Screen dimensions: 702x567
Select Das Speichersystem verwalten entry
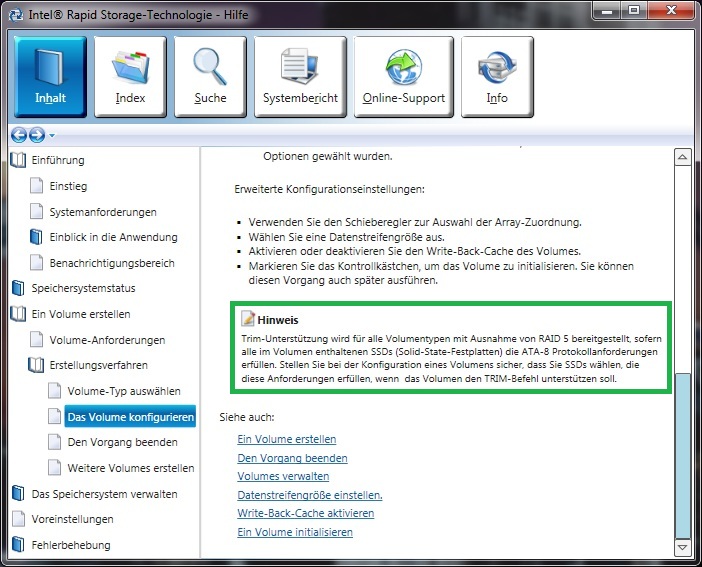click(x=104, y=494)
